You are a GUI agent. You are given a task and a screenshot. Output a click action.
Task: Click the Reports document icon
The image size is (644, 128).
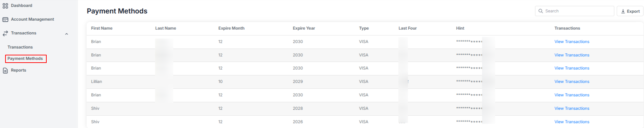coord(5,71)
